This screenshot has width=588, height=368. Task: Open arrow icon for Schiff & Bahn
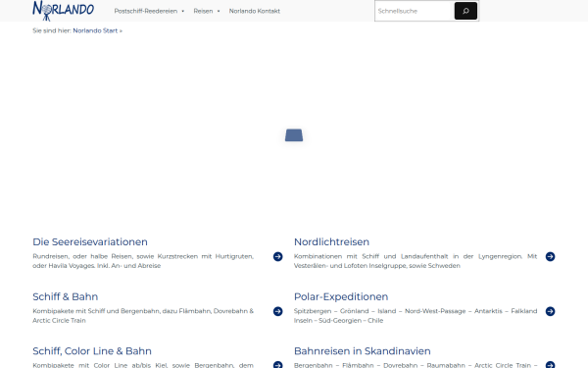[x=278, y=311]
